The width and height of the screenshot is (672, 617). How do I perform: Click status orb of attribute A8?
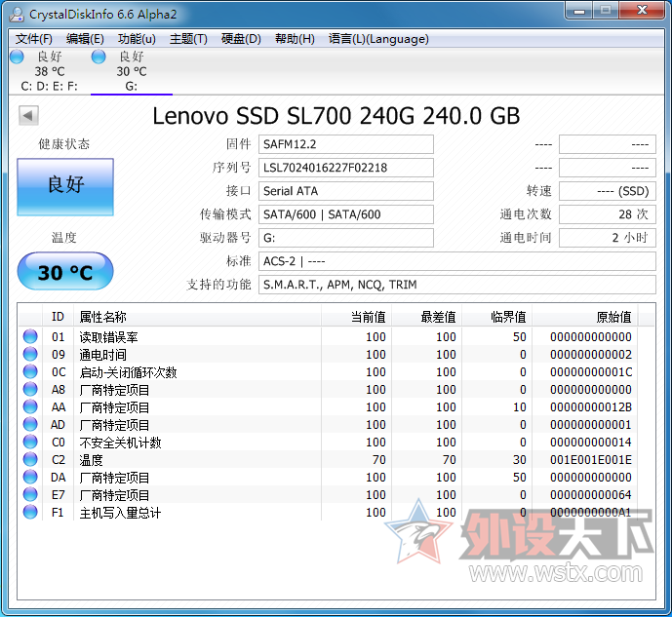30,389
